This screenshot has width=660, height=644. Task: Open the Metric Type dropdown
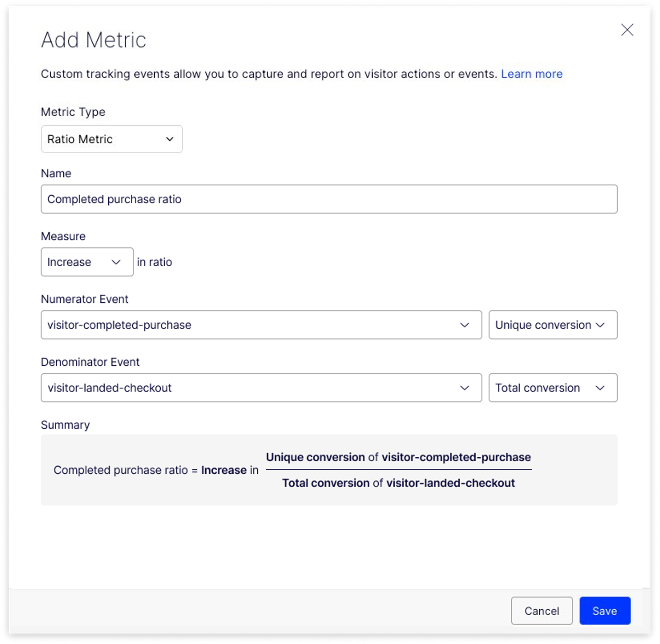[x=111, y=139]
